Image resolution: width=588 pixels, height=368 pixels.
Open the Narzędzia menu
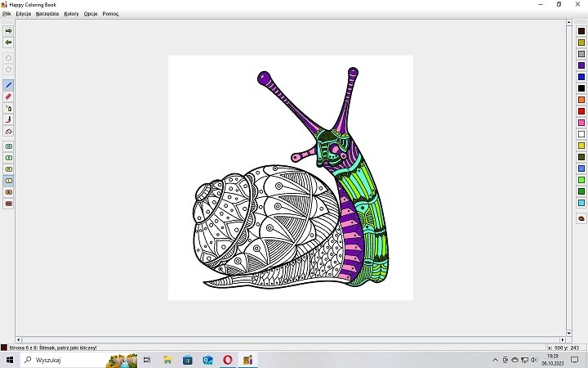click(x=47, y=14)
